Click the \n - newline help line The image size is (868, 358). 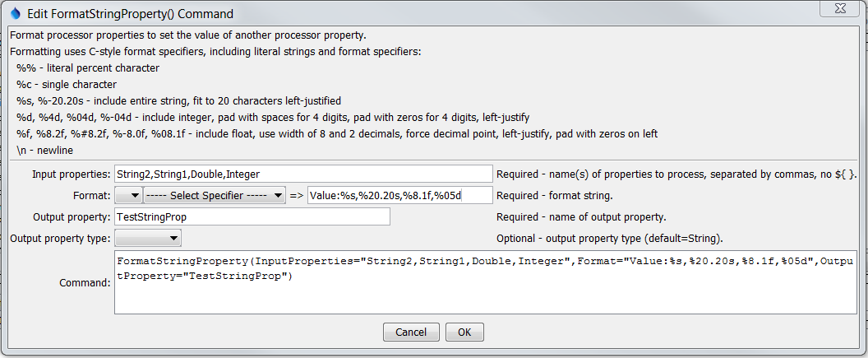pyautogui.click(x=44, y=150)
